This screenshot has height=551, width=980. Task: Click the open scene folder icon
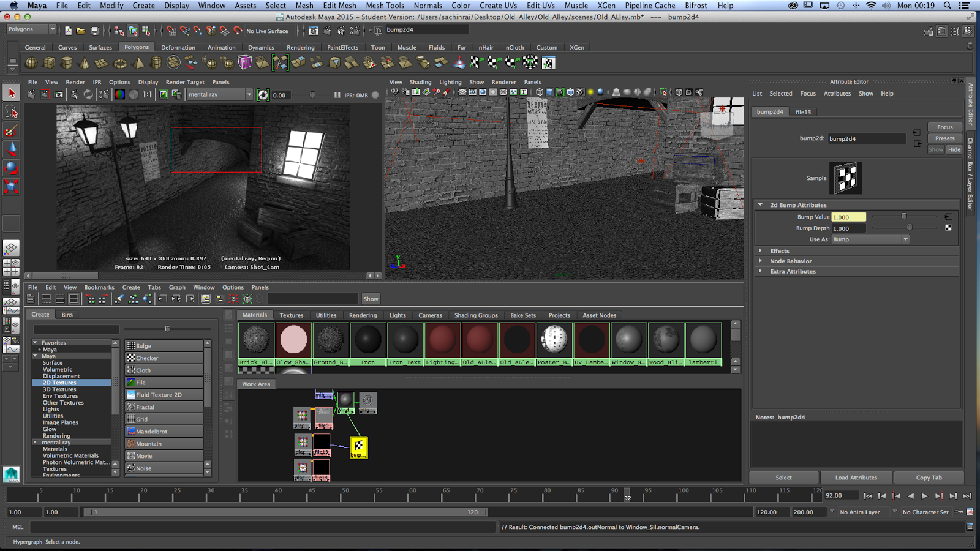click(81, 30)
